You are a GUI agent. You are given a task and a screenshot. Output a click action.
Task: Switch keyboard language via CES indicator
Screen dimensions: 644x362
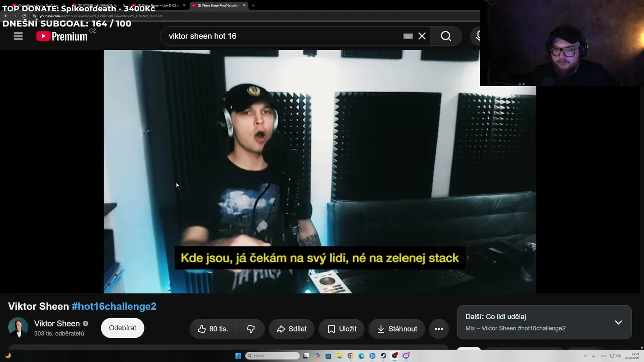pos(603,356)
